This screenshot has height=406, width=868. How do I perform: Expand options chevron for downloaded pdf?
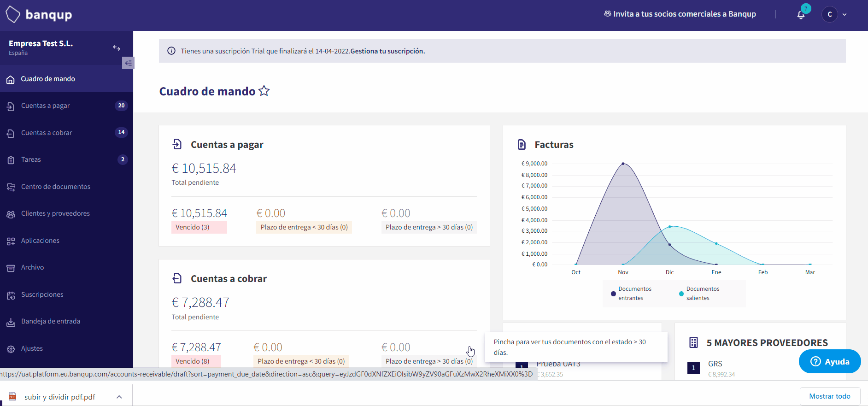click(119, 397)
